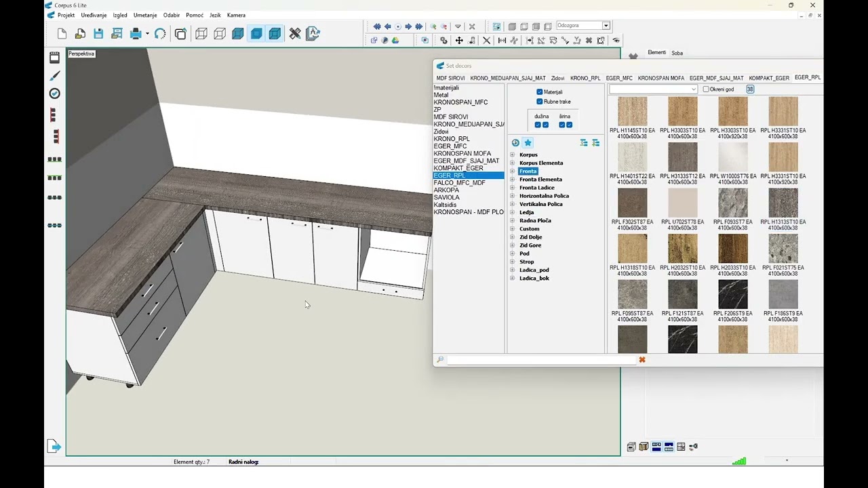Toggle second checkbox under dužina

pos(545,125)
